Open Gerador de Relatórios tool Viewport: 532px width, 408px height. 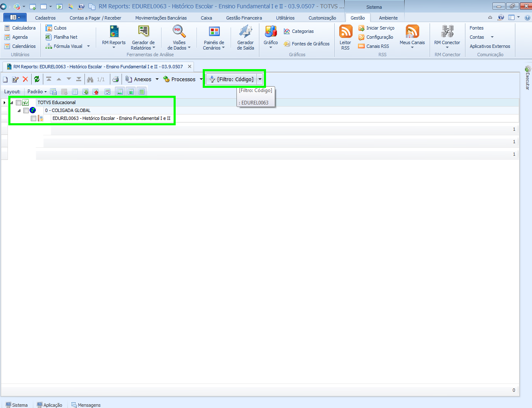[143, 37]
